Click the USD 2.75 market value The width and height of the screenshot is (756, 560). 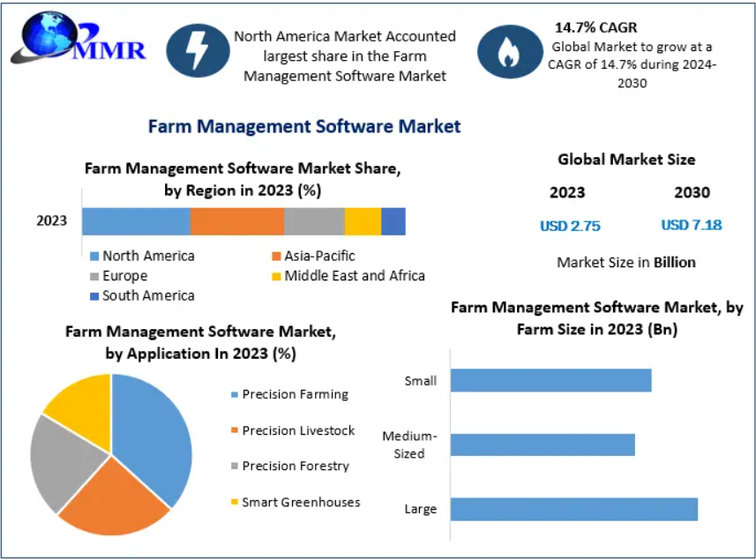click(x=570, y=226)
